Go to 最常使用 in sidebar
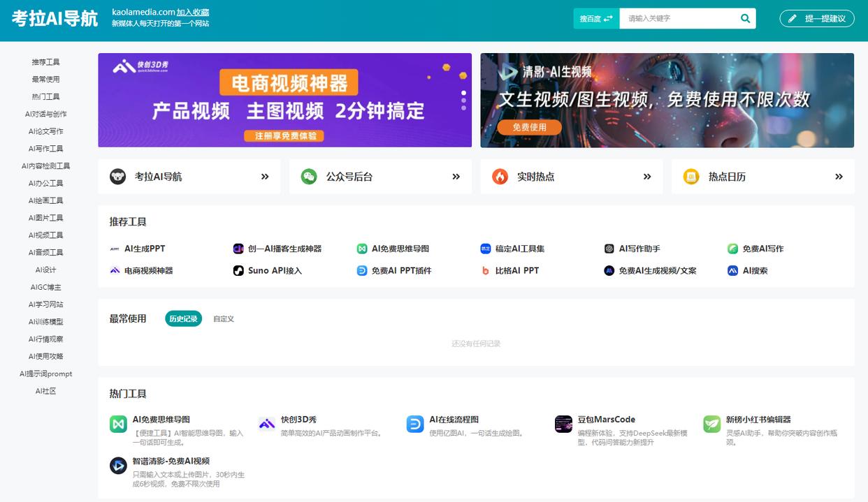868x502 pixels. pyautogui.click(x=46, y=80)
